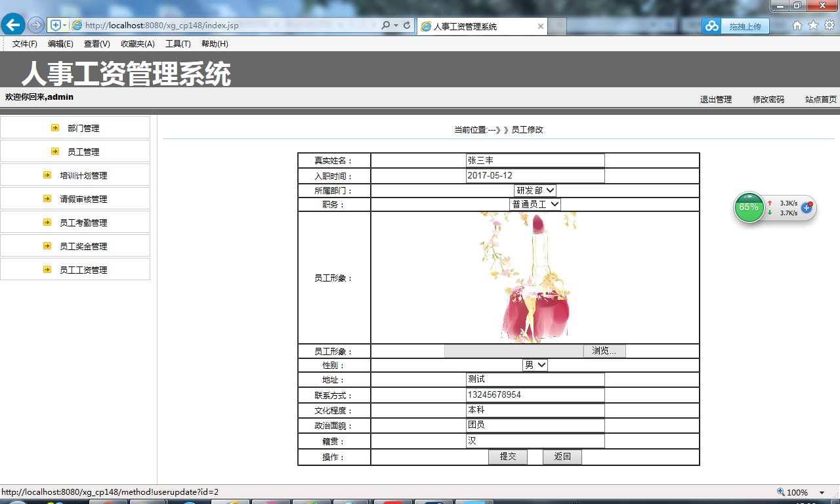Click the 人事工资管理系统 header title
The height and width of the screenshot is (504, 840).
[126, 73]
